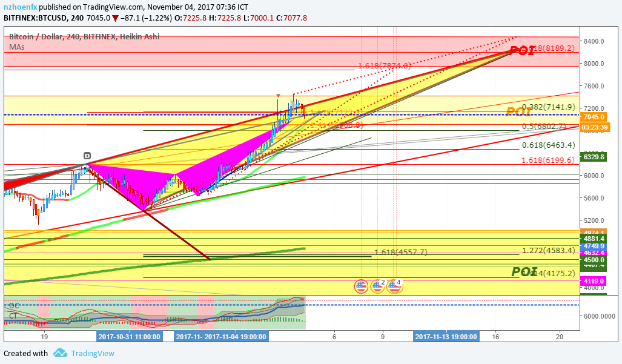Select the green POI label near 4175.2

pyautogui.click(x=524, y=271)
